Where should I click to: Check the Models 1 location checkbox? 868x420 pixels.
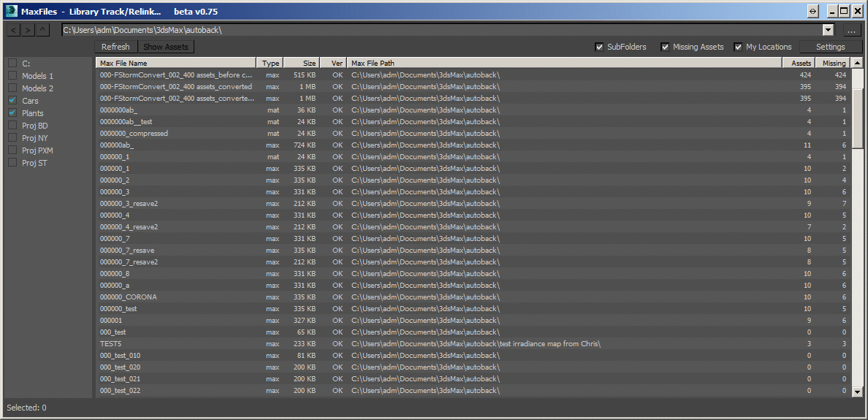click(12, 76)
